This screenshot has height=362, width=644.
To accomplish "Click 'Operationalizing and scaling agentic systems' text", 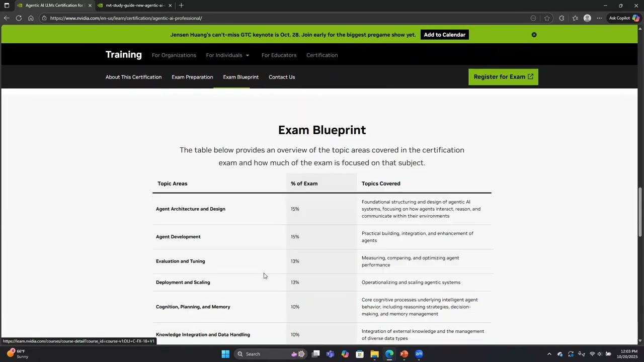I will (411, 283).
